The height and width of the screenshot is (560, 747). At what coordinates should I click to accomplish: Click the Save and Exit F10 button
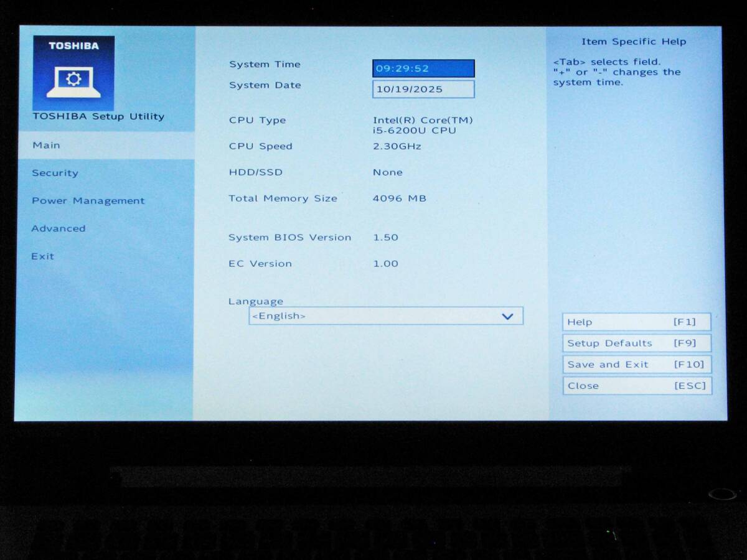coord(636,365)
